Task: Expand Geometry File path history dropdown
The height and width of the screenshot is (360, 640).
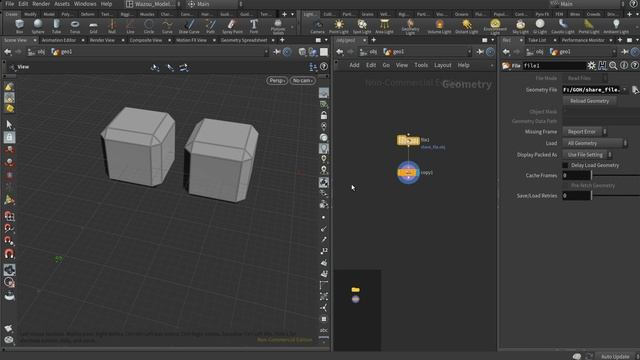Action: click(624, 90)
